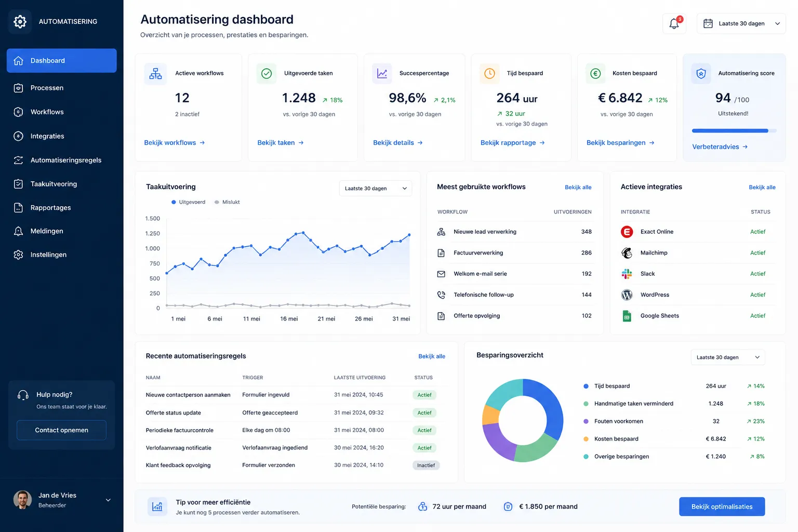Click the 72 uur per maand icon
The image size is (798, 532).
point(423,507)
